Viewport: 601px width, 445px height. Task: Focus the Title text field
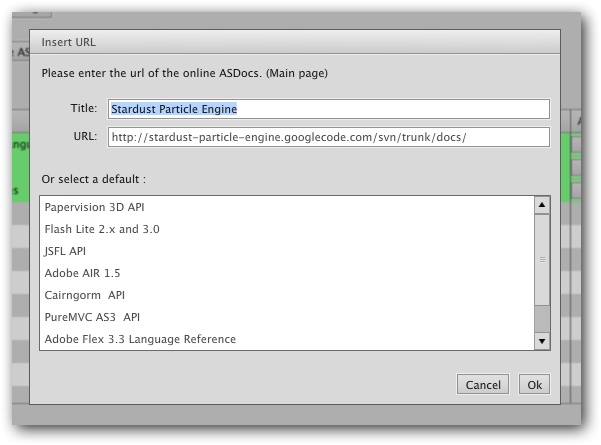click(329, 109)
